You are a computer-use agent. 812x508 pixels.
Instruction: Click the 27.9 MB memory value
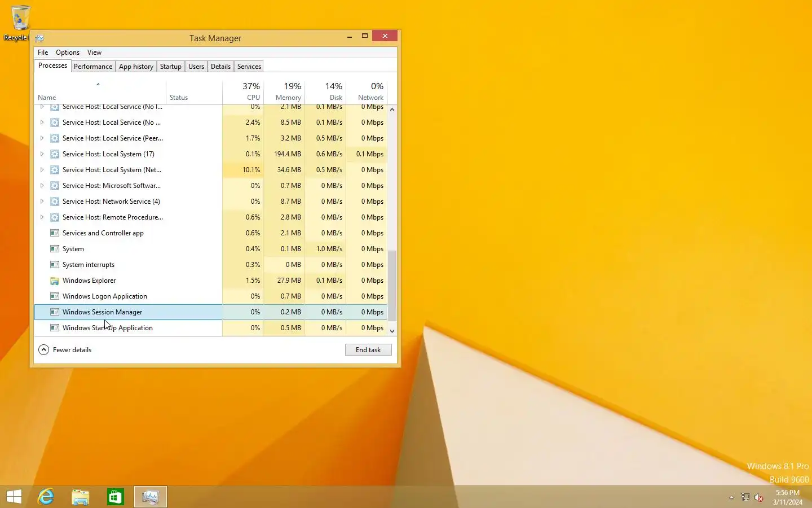pyautogui.click(x=289, y=281)
